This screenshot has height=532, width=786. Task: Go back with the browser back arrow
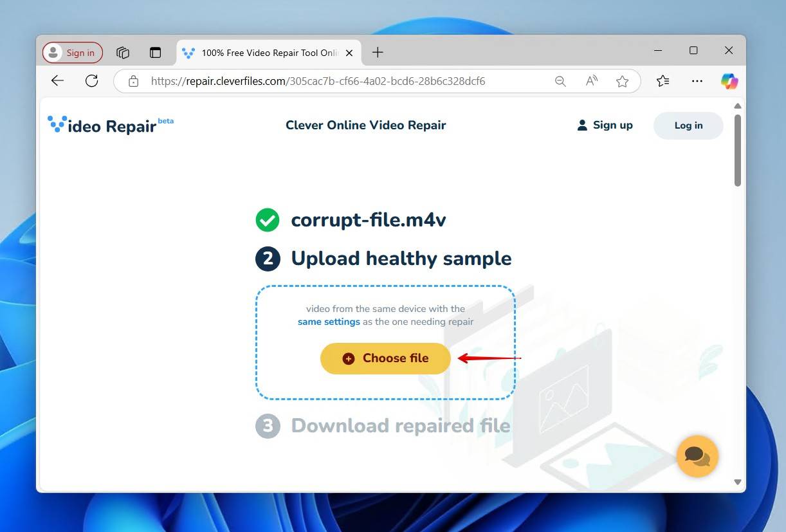58,81
